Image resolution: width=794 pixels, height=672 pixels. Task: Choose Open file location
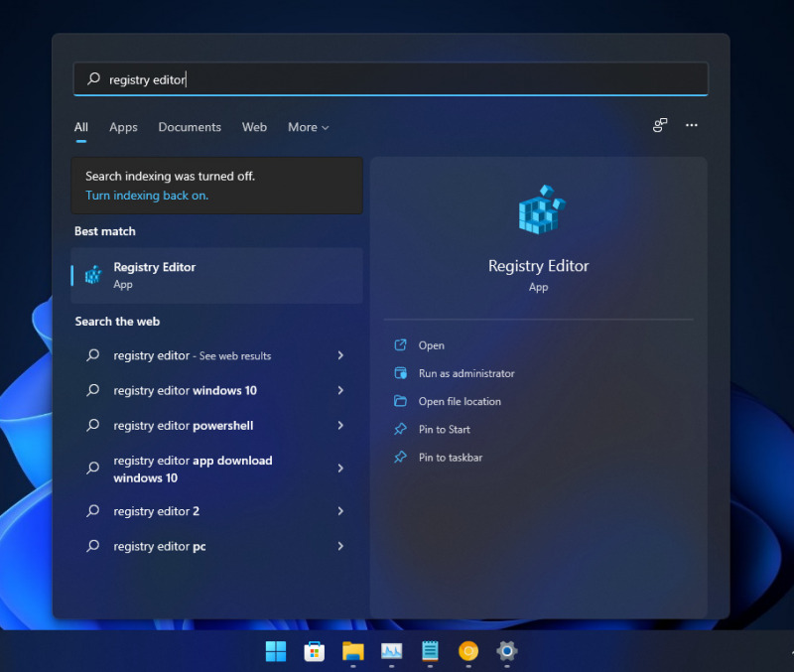[x=460, y=401]
